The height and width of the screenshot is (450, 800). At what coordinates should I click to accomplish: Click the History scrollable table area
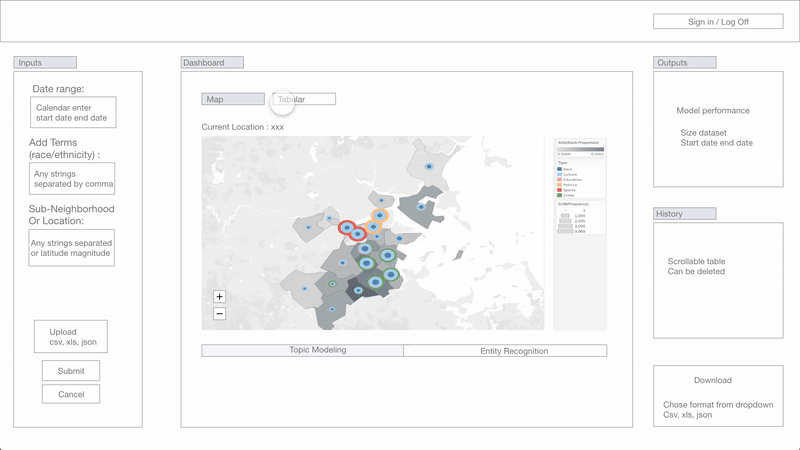[x=718, y=280]
